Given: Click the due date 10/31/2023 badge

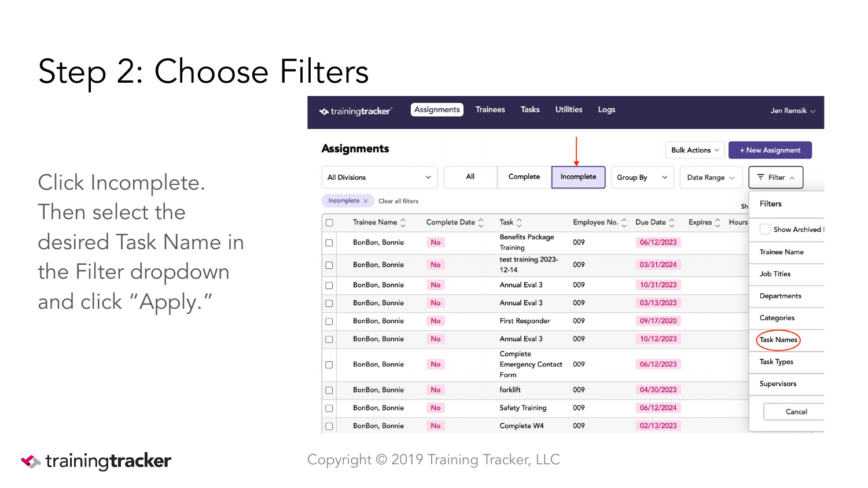Looking at the screenshot, I should [658, 286].
